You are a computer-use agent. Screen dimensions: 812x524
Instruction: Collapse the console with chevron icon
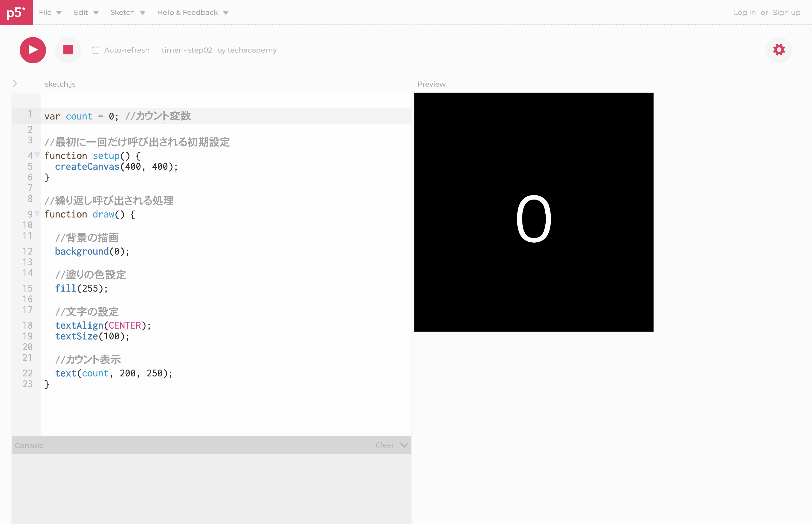[x=404, y=445]
